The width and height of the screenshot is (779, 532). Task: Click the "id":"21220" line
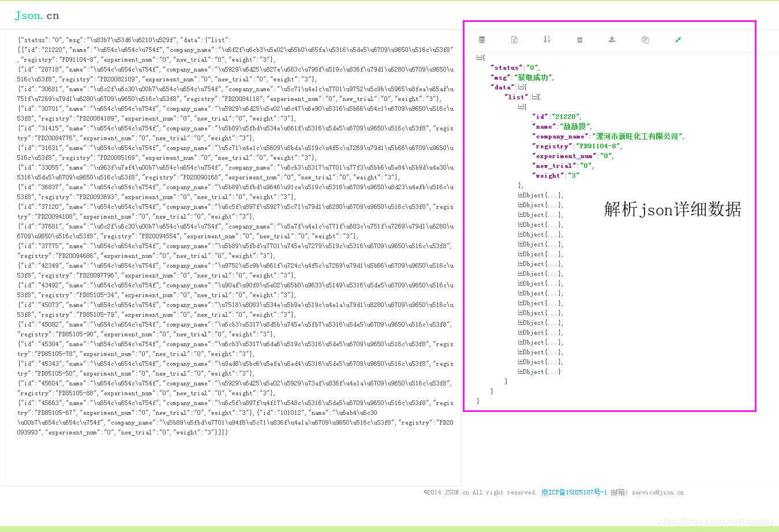click(556, 117)
